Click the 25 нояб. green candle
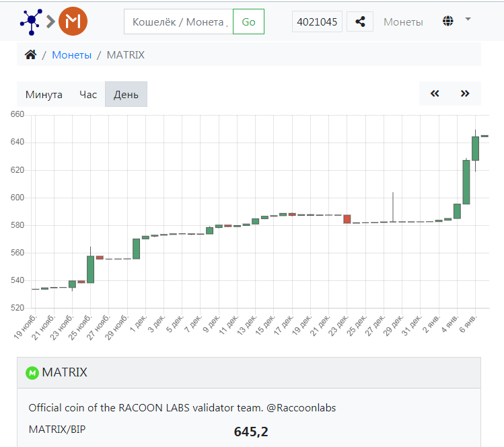 (x=90, y=269)
